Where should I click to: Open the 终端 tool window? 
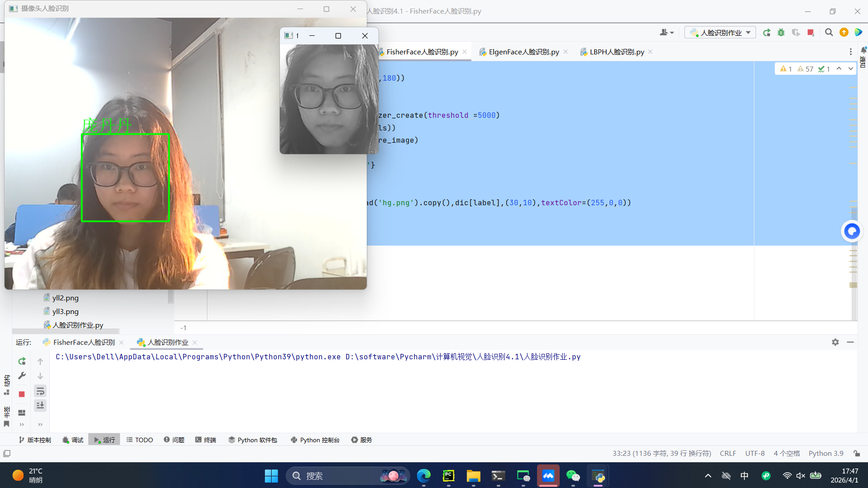coord(206,440)
